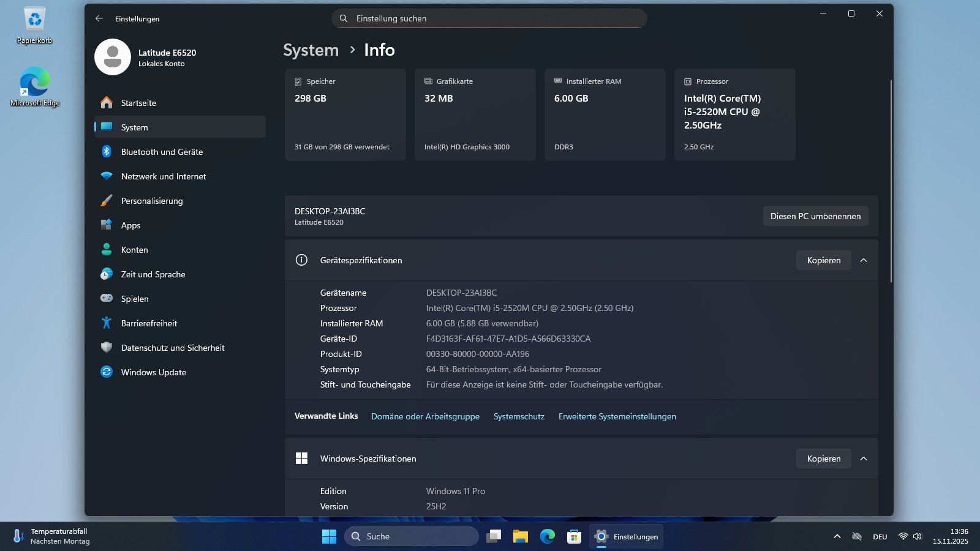Click the Apps icon in sidebar

[107, 225]
